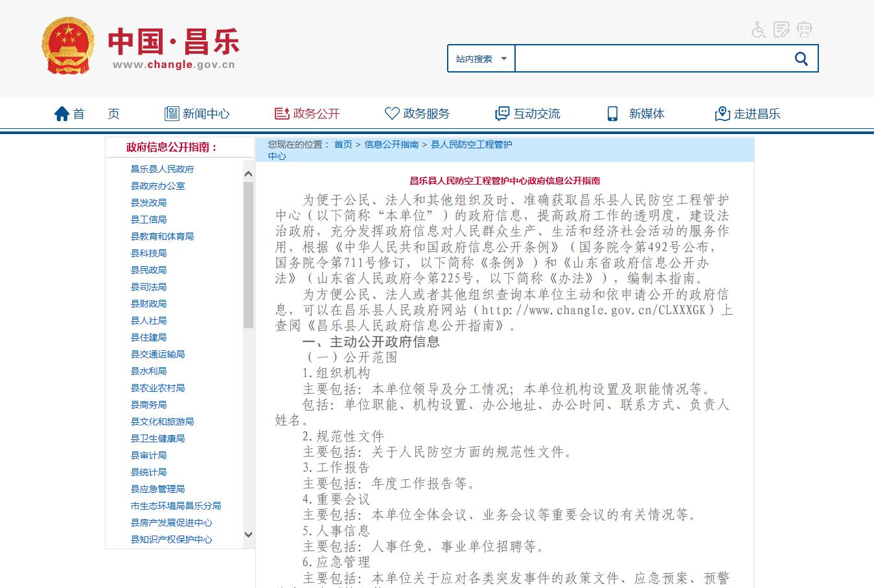Click the phone icon beside 新媒体
Image resolution: width=874 pixels, height=588 pixels.
coord(612,114)
